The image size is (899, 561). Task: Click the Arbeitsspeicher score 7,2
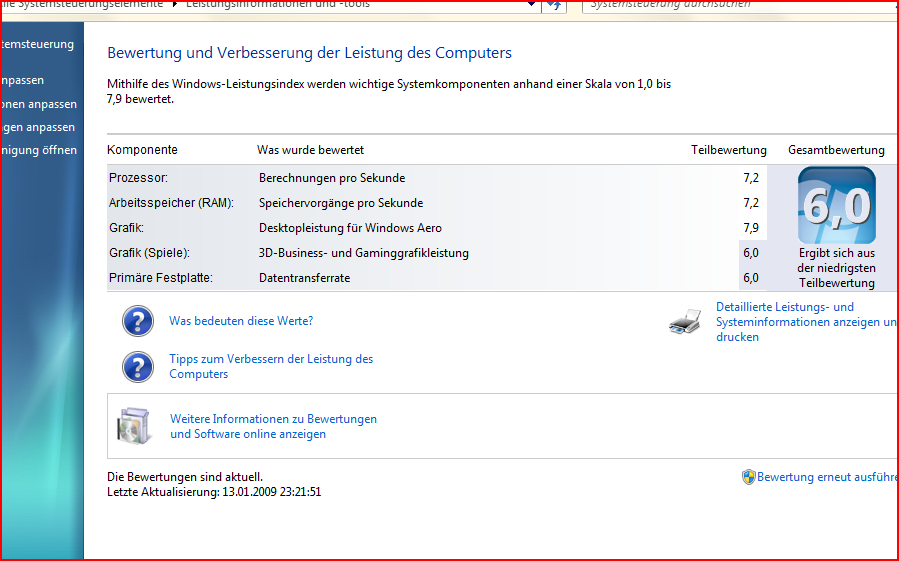(x=751, y=203)
